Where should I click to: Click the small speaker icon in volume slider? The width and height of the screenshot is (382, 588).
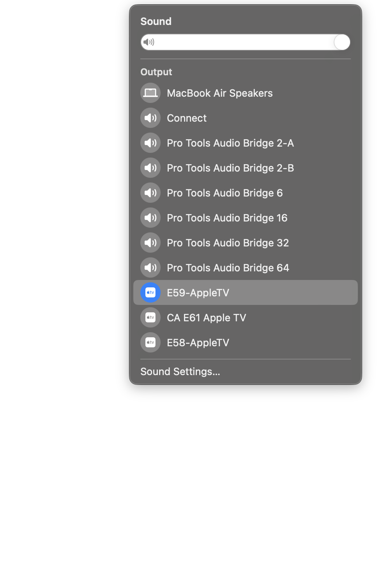(149, 42)
